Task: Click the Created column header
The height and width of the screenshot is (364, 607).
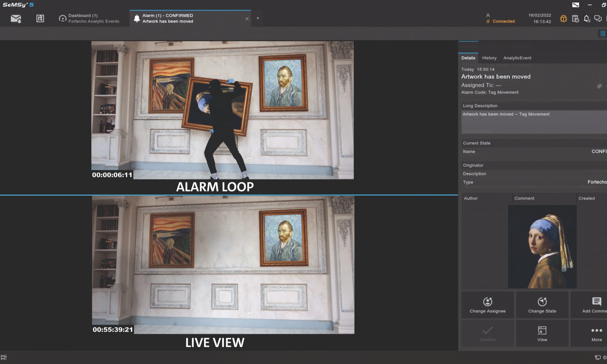Action: [591, 198]
